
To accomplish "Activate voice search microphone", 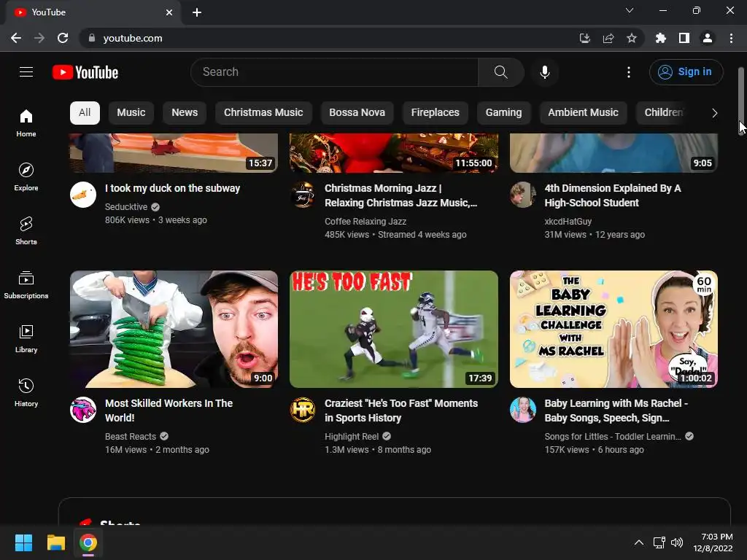I will pyautogui.click(x=544, y=72).
